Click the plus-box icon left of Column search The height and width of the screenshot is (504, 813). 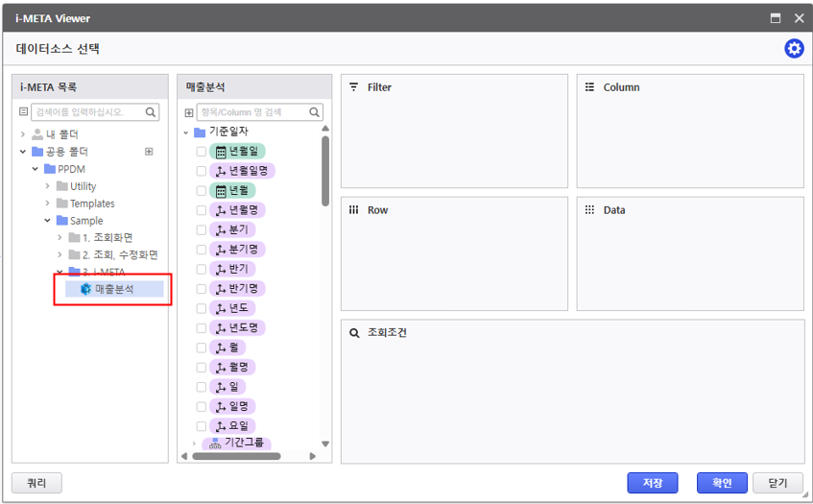[188, 112]
